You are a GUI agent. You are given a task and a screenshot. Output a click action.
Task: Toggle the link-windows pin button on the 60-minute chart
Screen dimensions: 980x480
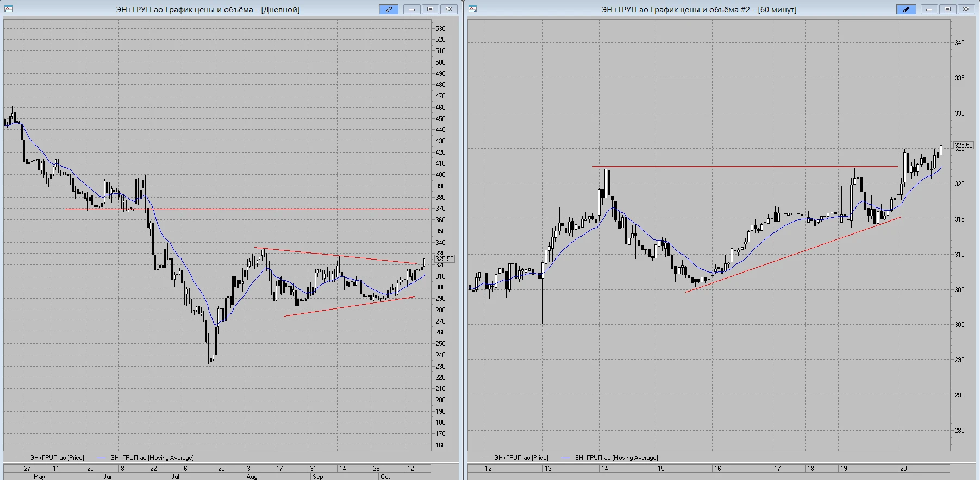click(906, 9)
